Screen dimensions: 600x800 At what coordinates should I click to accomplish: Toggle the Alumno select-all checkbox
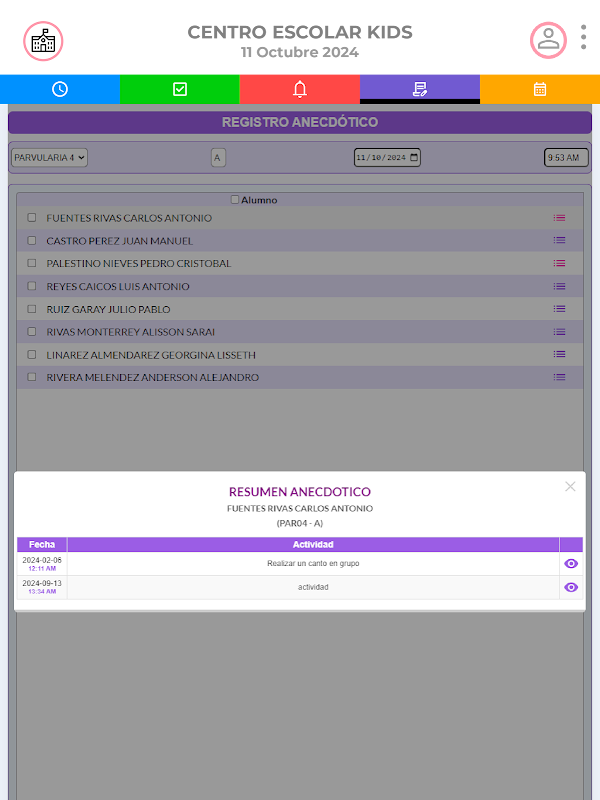(x=235, y=199)
